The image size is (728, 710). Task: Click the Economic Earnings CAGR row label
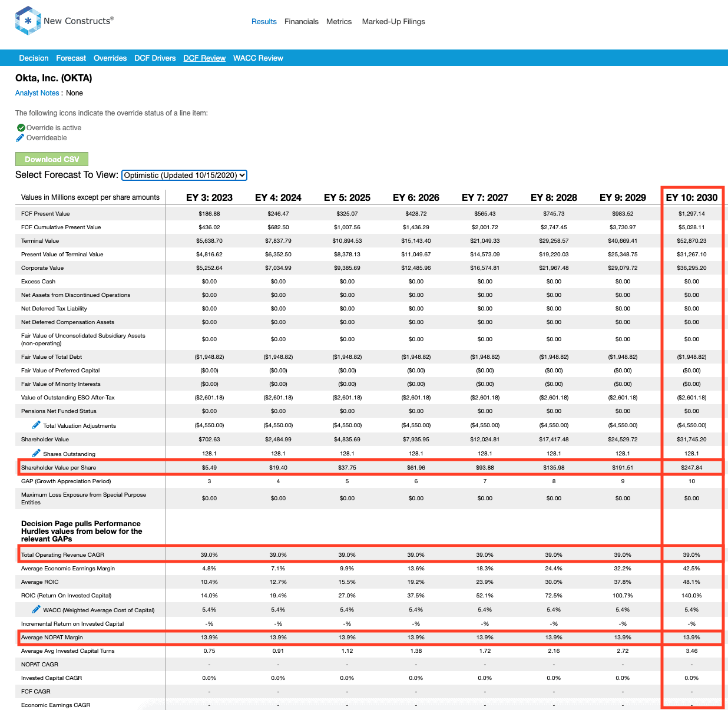tap(56, 705)
